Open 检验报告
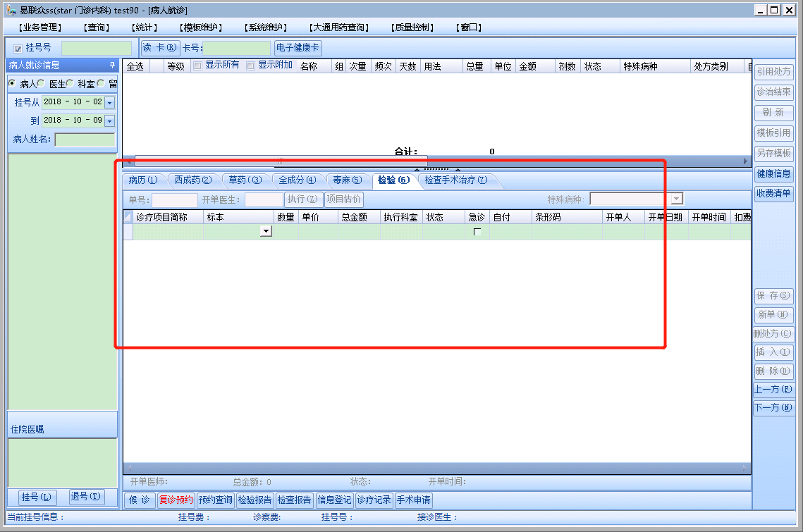 click(x=255, y=500)
